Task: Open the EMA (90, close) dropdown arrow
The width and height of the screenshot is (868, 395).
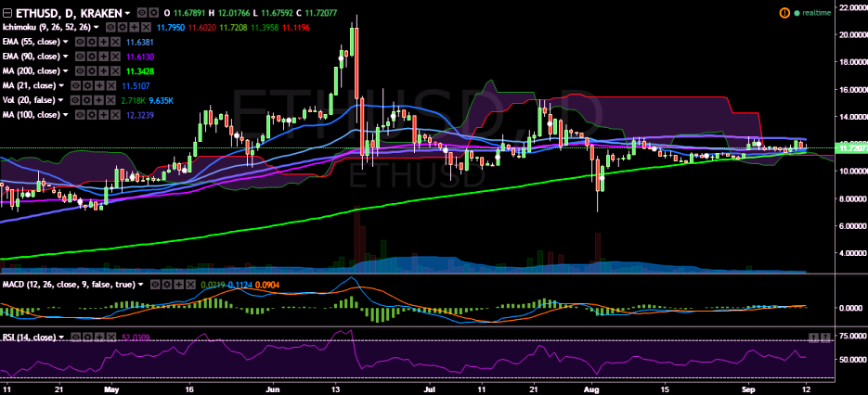Action: [x=67, y=57]
